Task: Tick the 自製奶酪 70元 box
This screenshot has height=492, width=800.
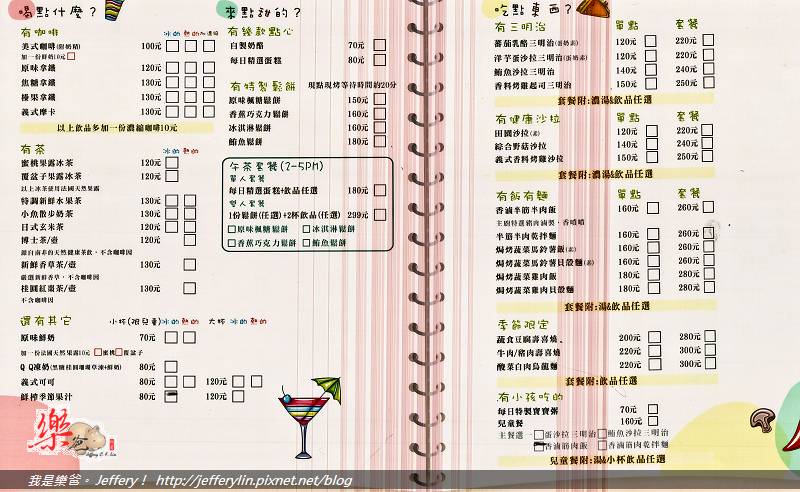Action: click(380, 45)
